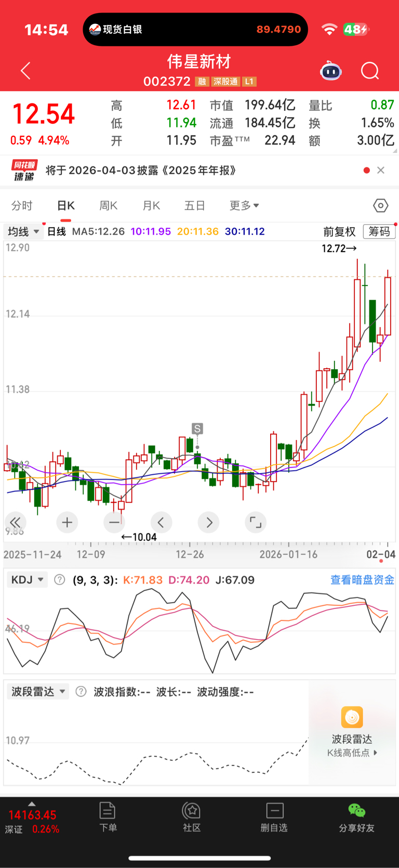
Task: Open the KDJ indicator dropdown
Action: (x=27, y=579)
